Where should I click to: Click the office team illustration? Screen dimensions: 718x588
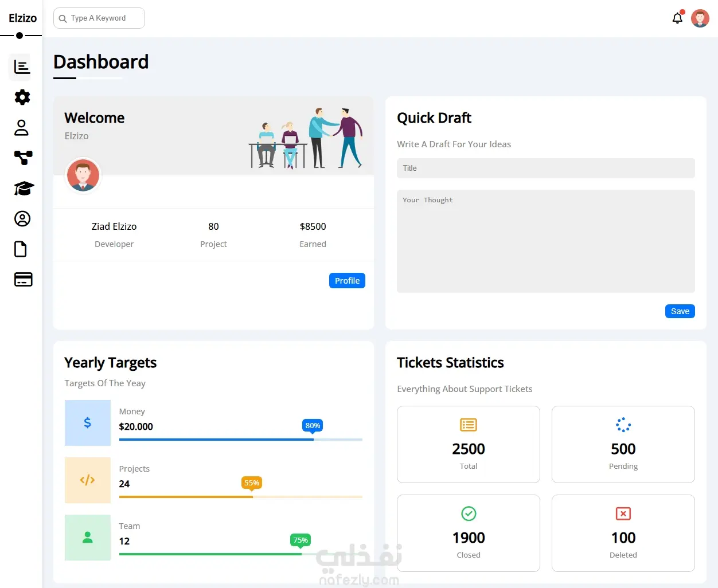(306, 138)
